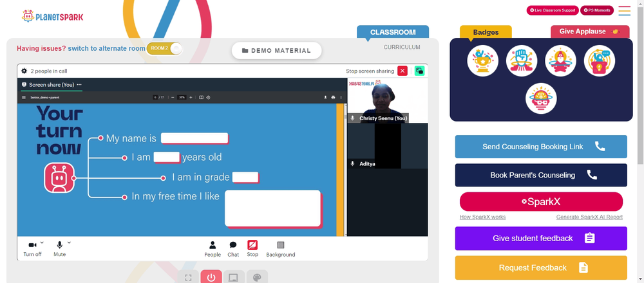Switch to the CLASSROOM tab
Viewport: 644px width, 283px height.
click(393, 32)
